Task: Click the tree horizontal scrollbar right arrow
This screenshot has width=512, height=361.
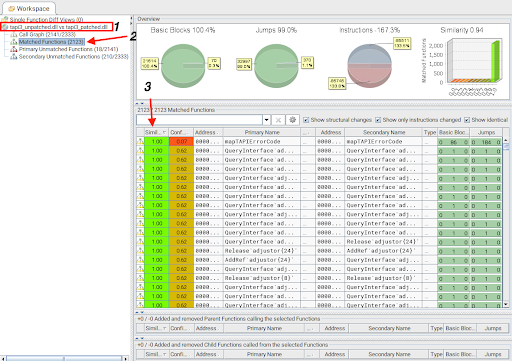Action: pyautogui.click(x=125, y=358)
